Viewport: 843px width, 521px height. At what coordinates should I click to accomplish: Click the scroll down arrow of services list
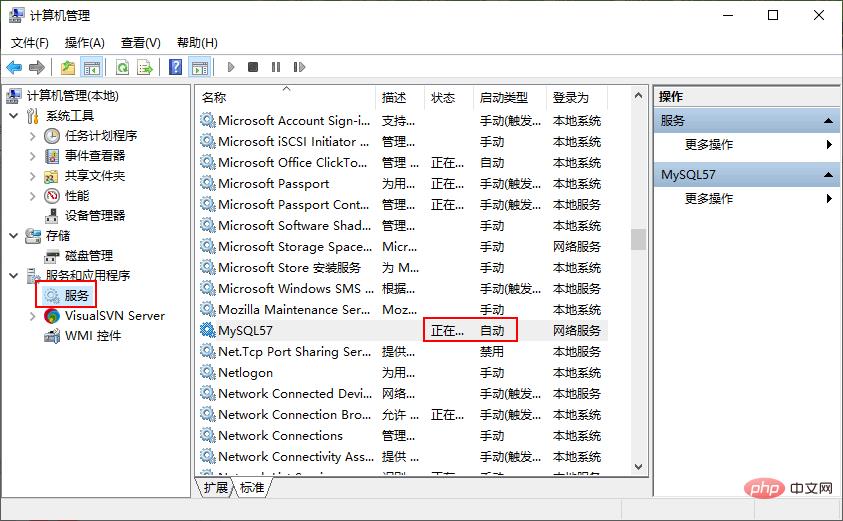coord(638,467)
